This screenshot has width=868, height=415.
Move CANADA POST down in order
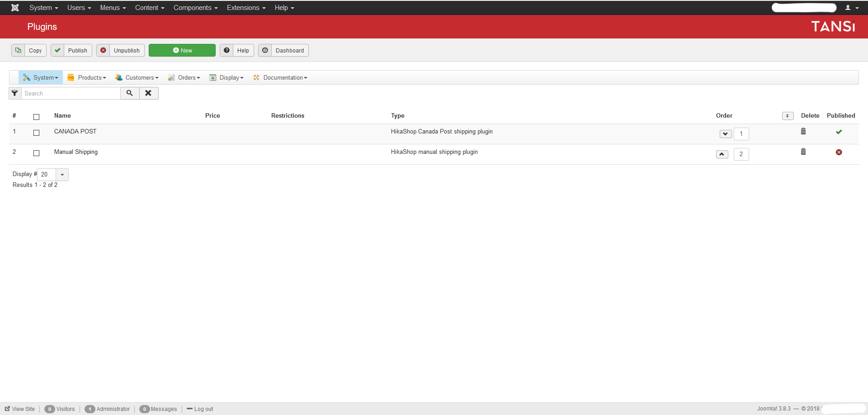726,134
